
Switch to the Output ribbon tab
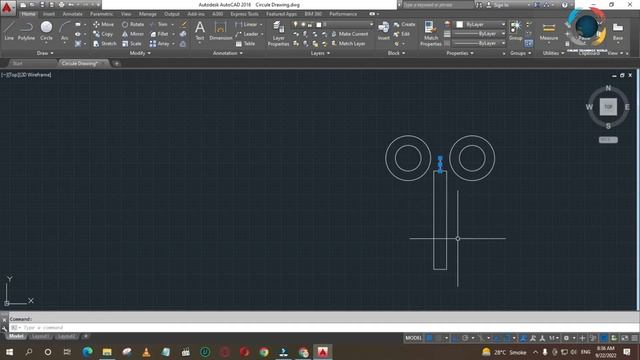(x=171, y=14)
